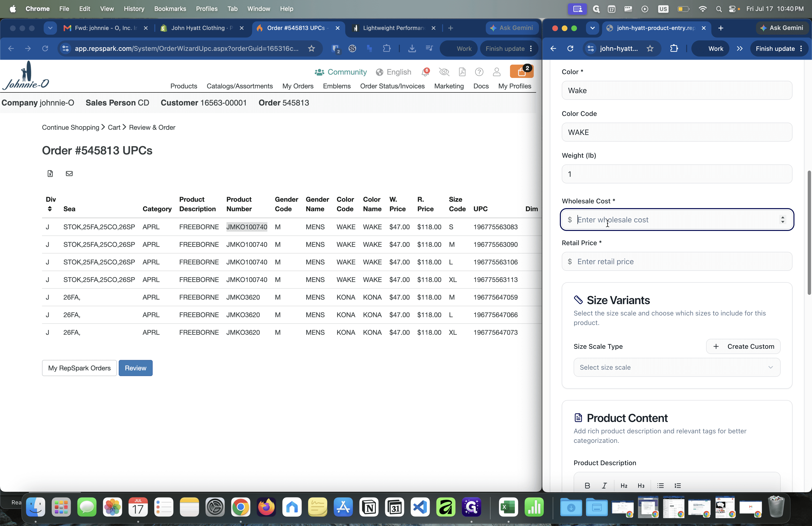812x526 pixels.
Task: Click the Create Custom size scale button
Action: (x=743, y=346)
